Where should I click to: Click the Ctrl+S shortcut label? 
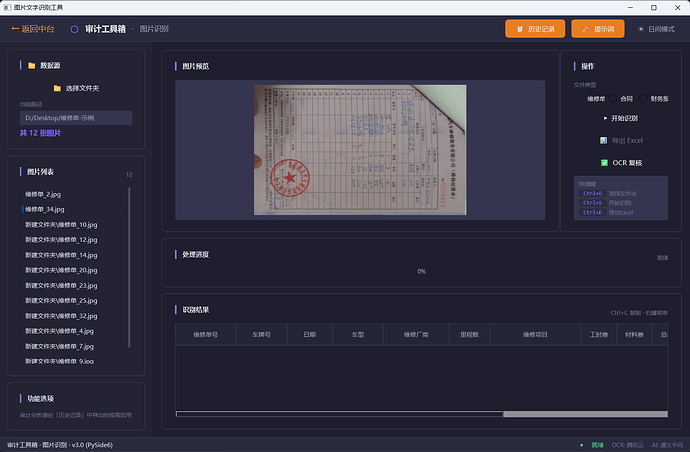(x=592, y=203)
